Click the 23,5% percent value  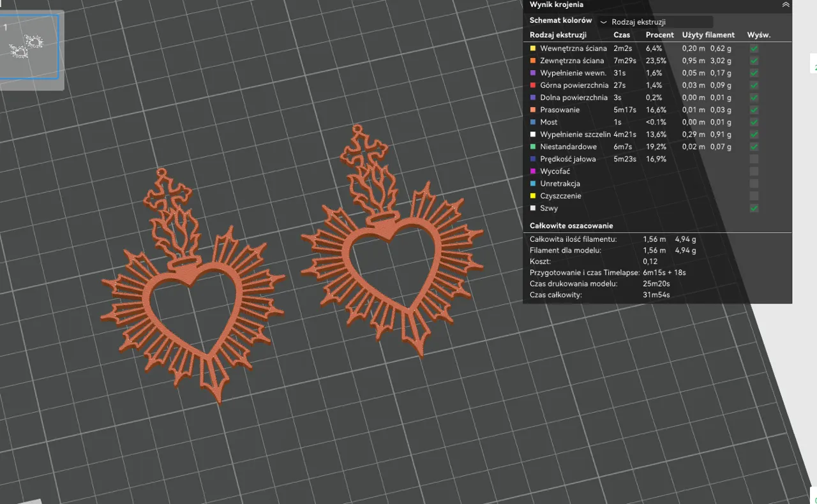click(x=656, y=61)
